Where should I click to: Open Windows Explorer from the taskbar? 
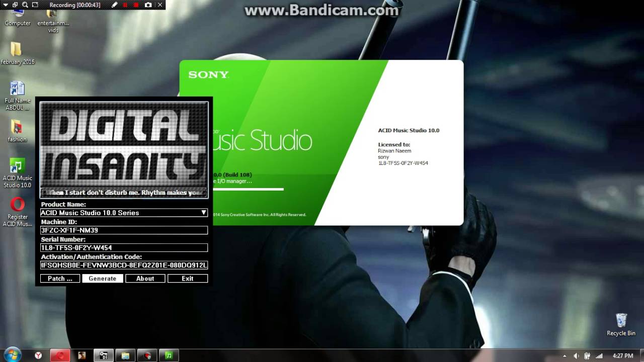(x=125, y=355)
